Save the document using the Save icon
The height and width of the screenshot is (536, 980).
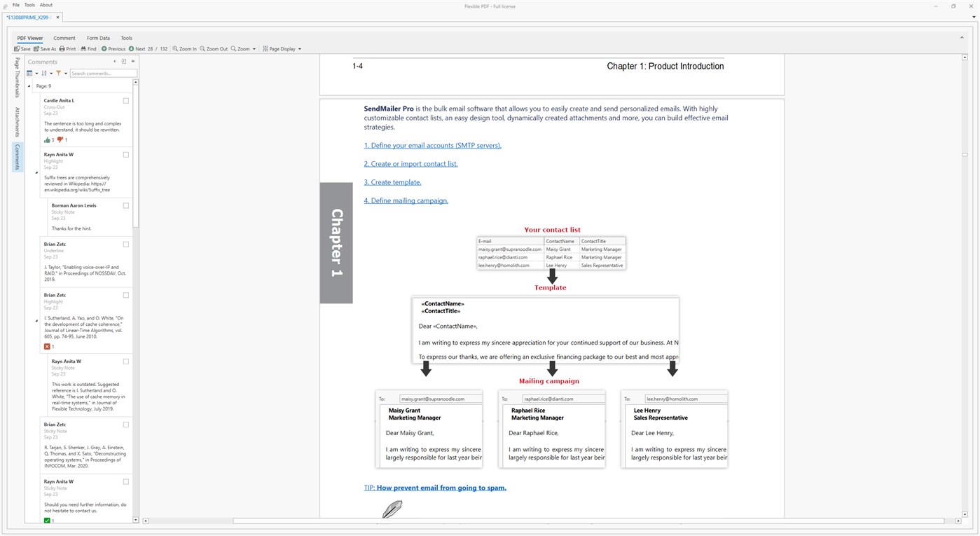point(22,48)
